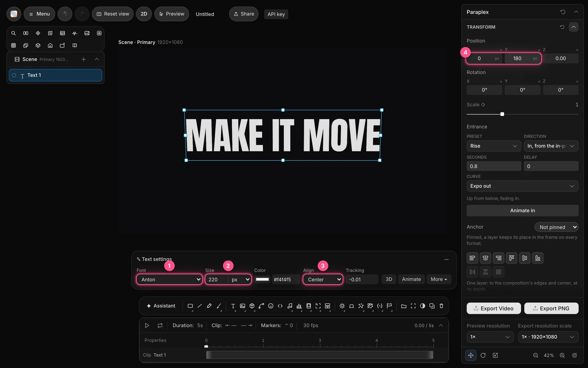Open the folder icon in toolbar
The height and width of the screenshot is (368, 588).
[404, 306]
